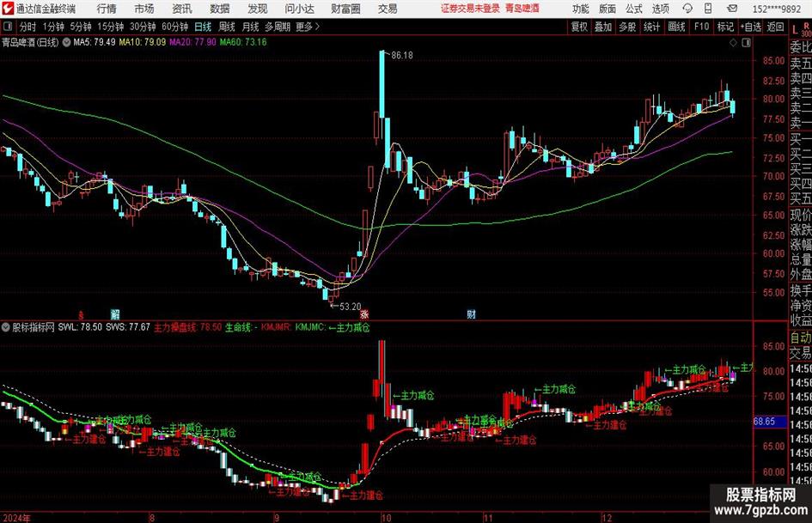Switch to 月线 monthly period
The image size is (812, 523).
click(250, 27)
